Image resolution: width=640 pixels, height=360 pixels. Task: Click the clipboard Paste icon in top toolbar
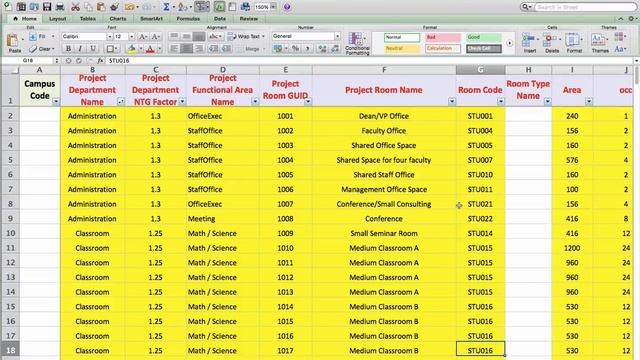(101, 7)
